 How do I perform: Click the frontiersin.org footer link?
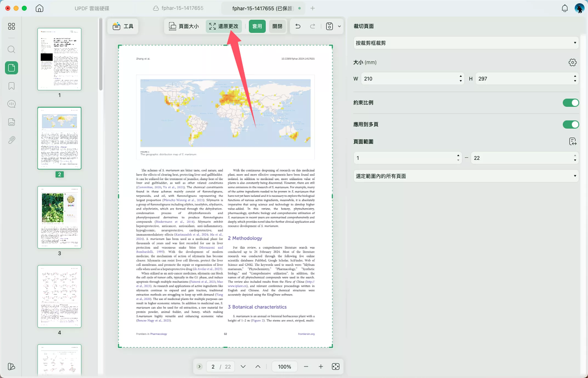306,334
